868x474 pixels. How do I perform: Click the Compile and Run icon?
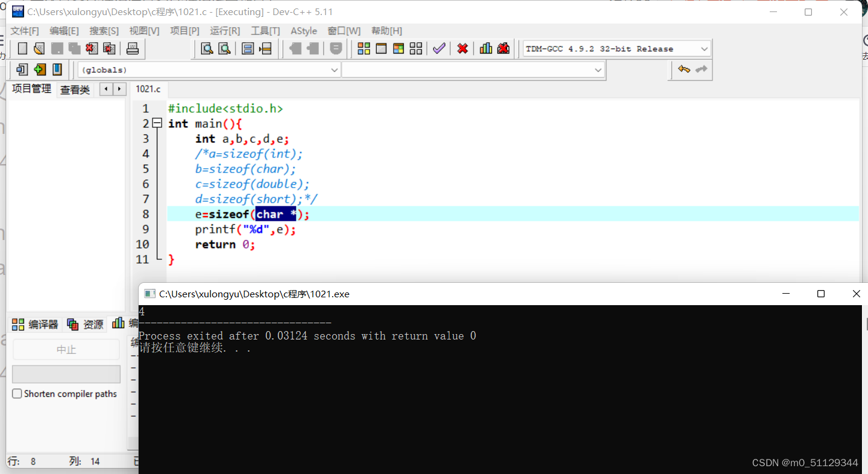pos(398,49)
